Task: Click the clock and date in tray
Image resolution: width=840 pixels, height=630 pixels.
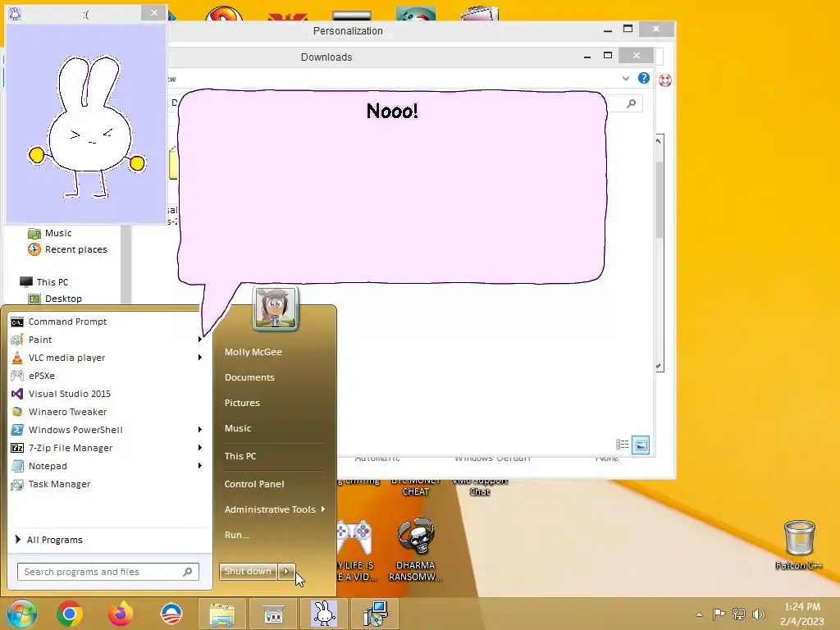Action: pos(802,614)
